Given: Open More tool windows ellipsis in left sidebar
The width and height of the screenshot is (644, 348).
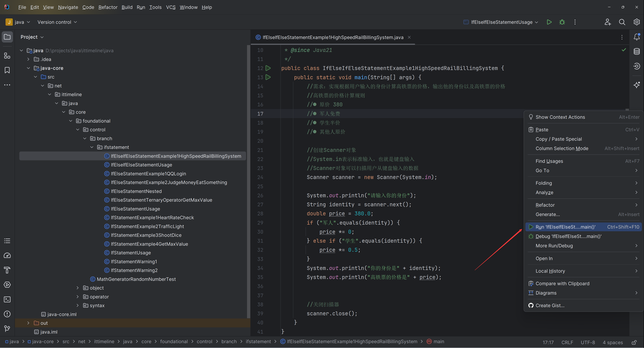Looking at the screenshot, I should 7,85.
